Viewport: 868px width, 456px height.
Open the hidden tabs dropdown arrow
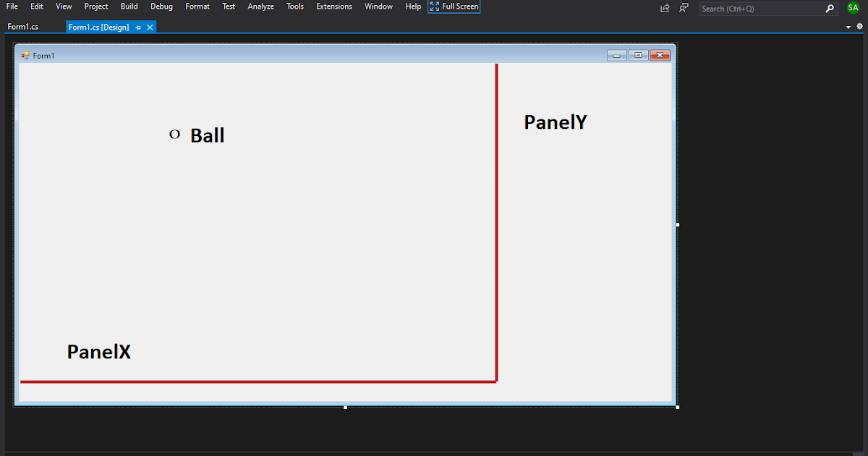pyautogui.click(x=849, y=25)
